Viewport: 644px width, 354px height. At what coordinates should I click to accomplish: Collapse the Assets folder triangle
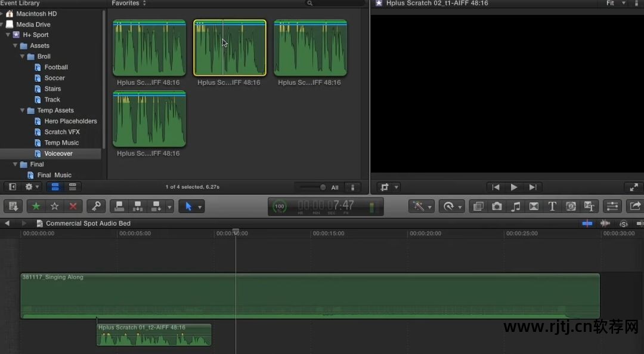pyautogui.click(x=15, y=45)
